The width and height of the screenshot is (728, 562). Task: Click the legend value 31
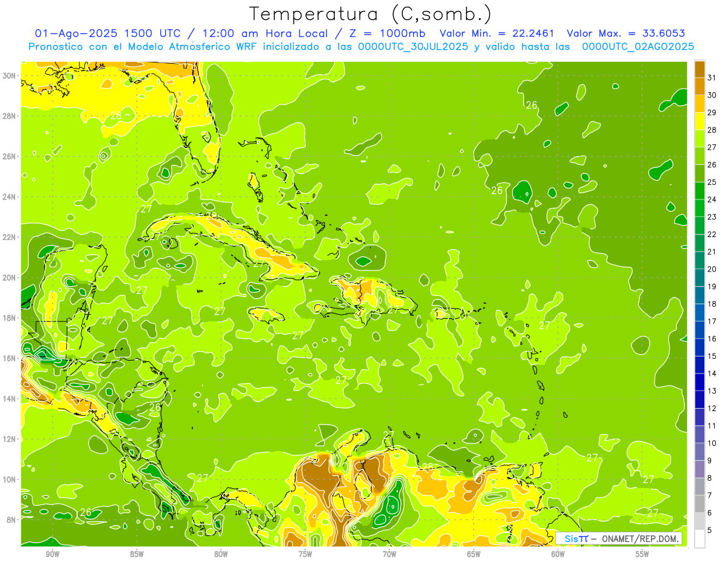712,78
